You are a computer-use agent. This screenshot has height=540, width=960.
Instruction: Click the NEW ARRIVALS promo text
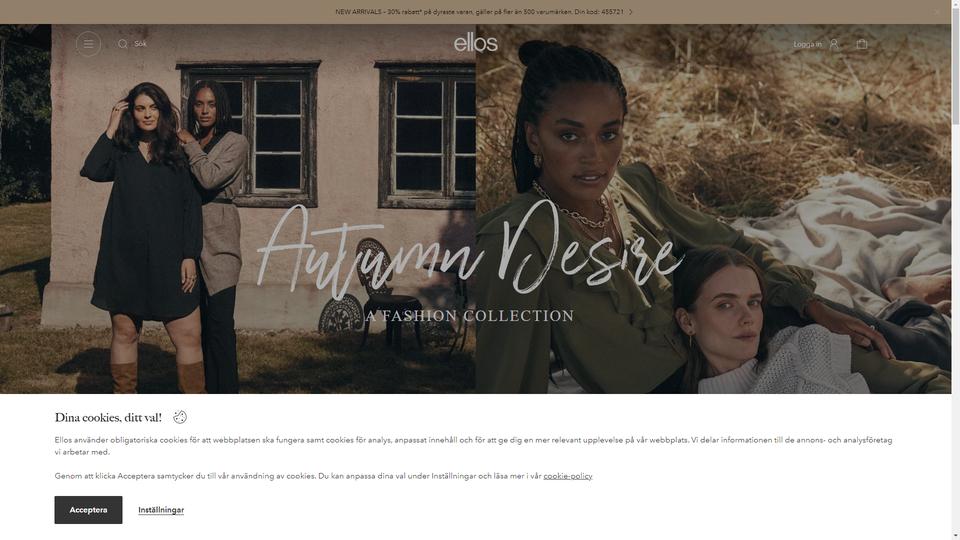click(x=479, y=12)
